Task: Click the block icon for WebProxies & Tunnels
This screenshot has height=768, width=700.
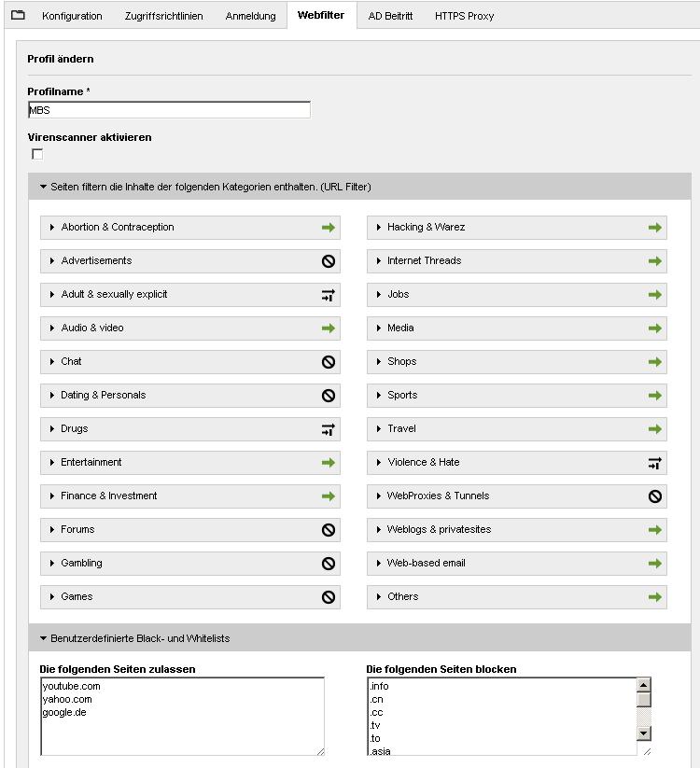Action: point(655,496)
